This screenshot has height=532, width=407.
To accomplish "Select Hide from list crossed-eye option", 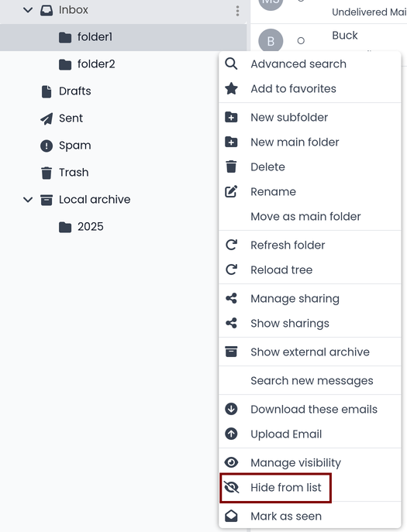I will [x=275, y=488].
